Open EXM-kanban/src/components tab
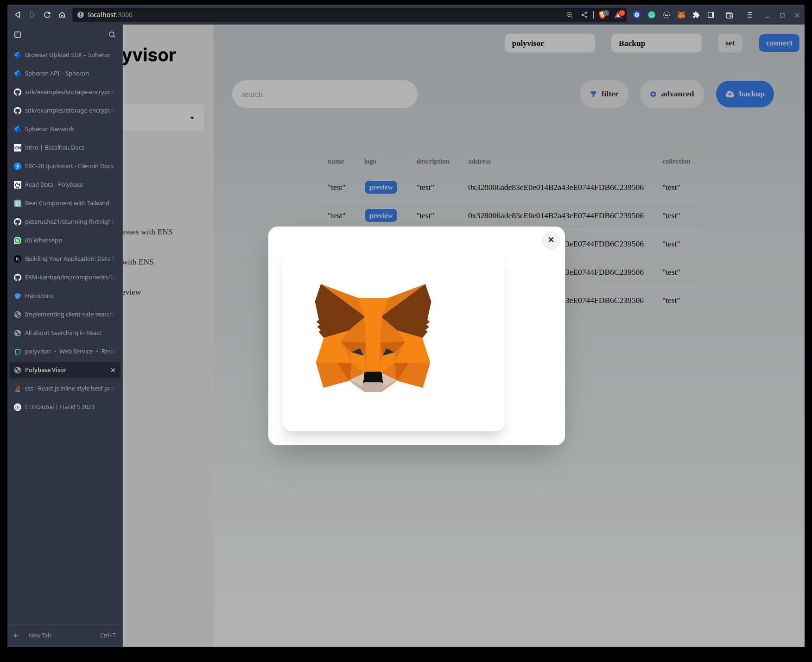Image resolution: width=812 pixels, height=662 pixels. (x=65, y=277)
